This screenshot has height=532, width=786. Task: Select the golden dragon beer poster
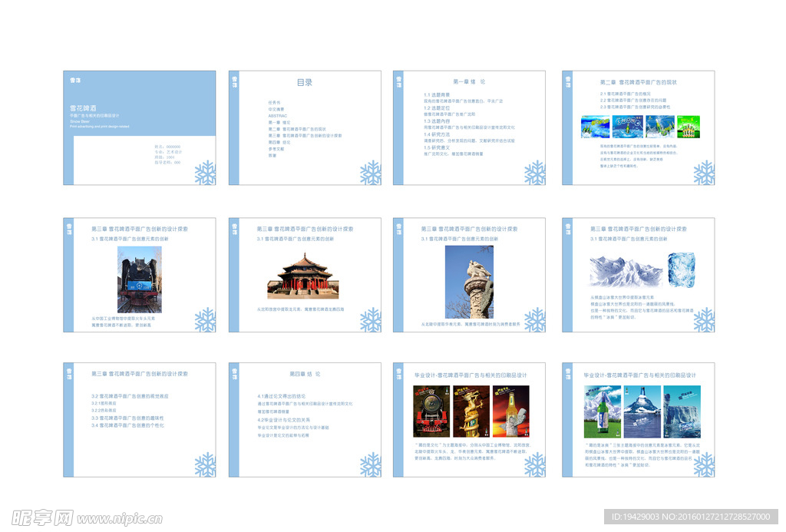471,411
